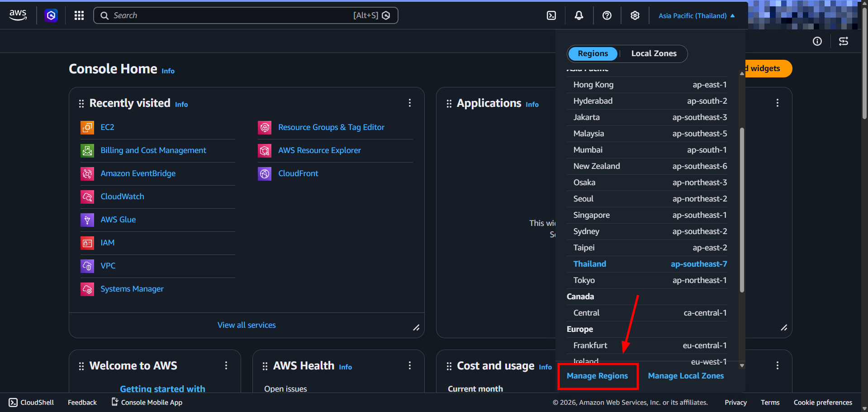Image resolution: width=868 pixels, height=412 pixels.
Task: Choose Canada Central ca-central-1 region
Action: [647, 313]
